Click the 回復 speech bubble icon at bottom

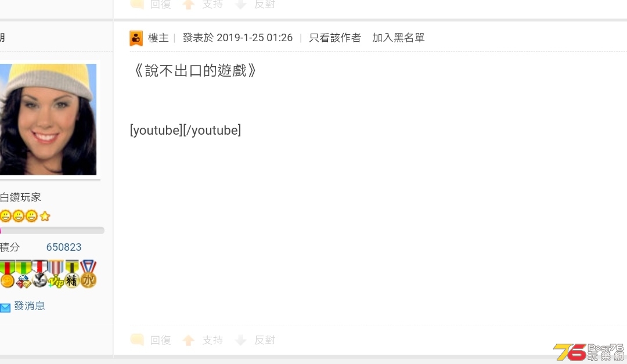pos(137,340)
